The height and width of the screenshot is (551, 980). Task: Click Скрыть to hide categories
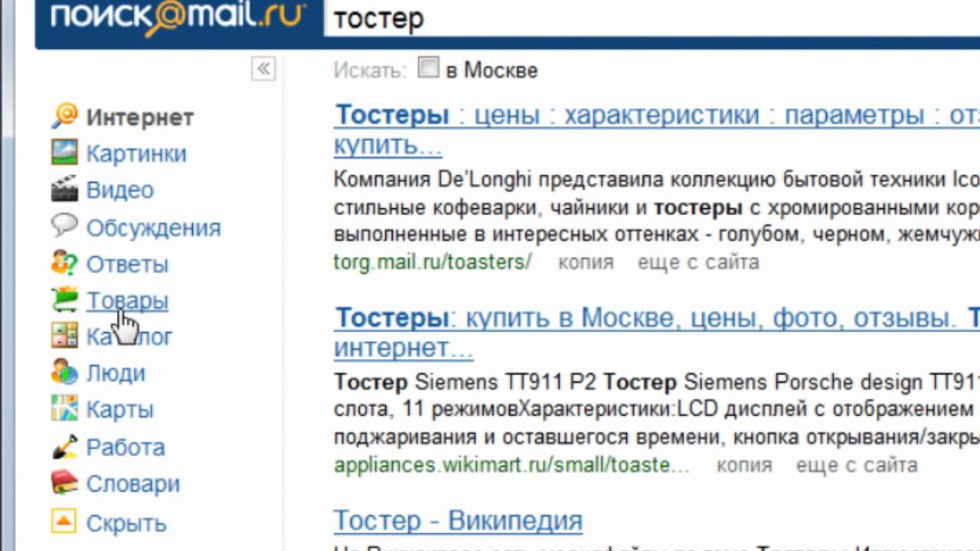click(x=126, y=523)
